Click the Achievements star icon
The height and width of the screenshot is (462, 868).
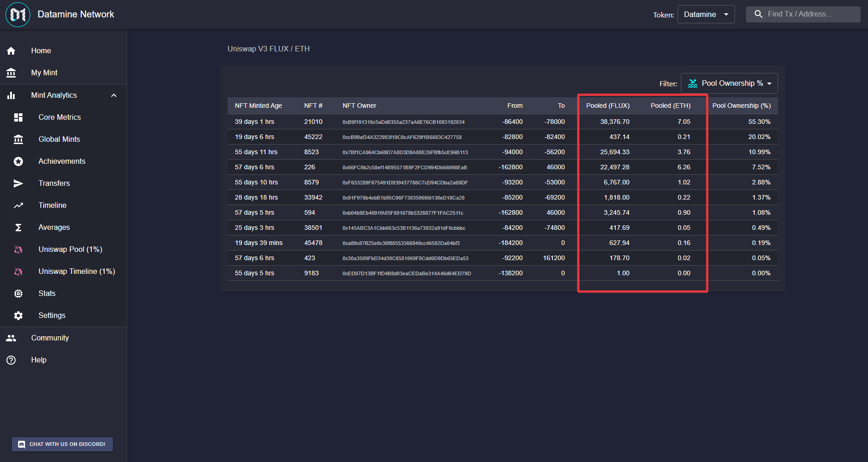pos(18,161)
